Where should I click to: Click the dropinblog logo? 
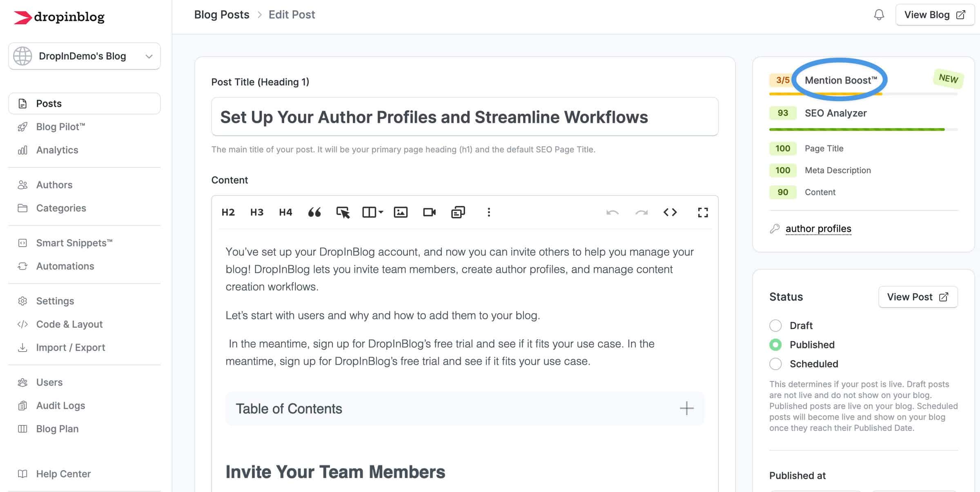tap(59, 17)
